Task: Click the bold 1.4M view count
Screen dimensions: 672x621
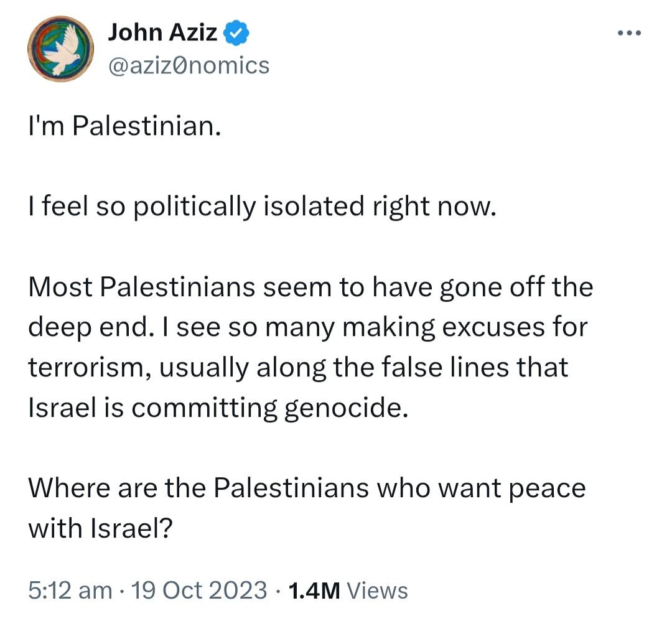Action: (314, 590)
